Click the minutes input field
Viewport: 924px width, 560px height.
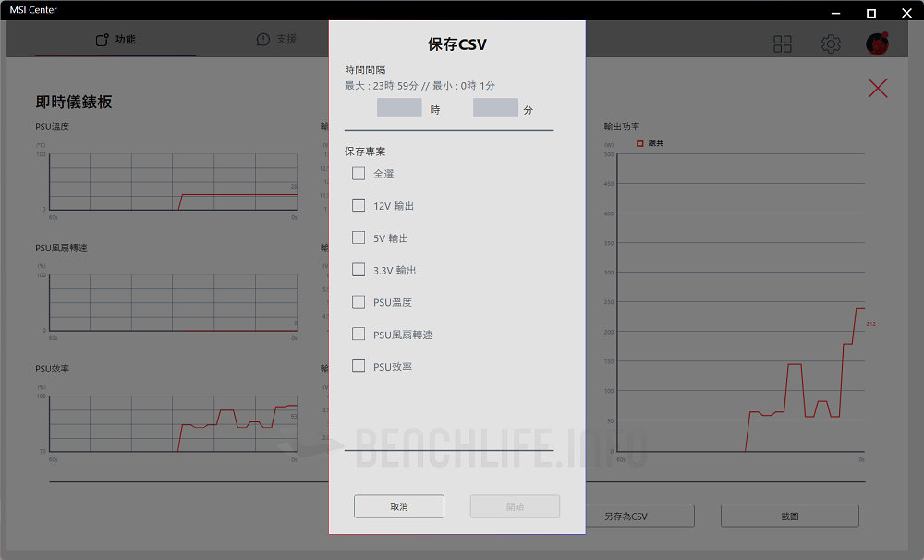tap(495, 108)
